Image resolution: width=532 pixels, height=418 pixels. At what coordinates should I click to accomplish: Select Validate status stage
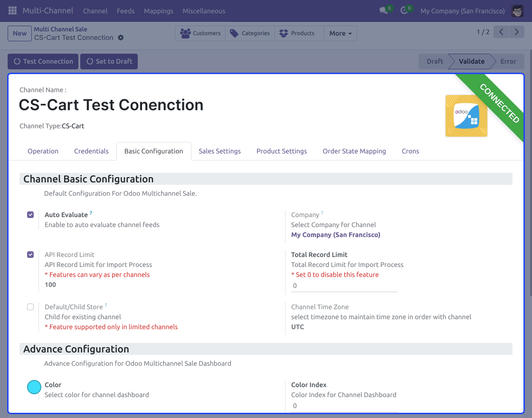(472, 61)
